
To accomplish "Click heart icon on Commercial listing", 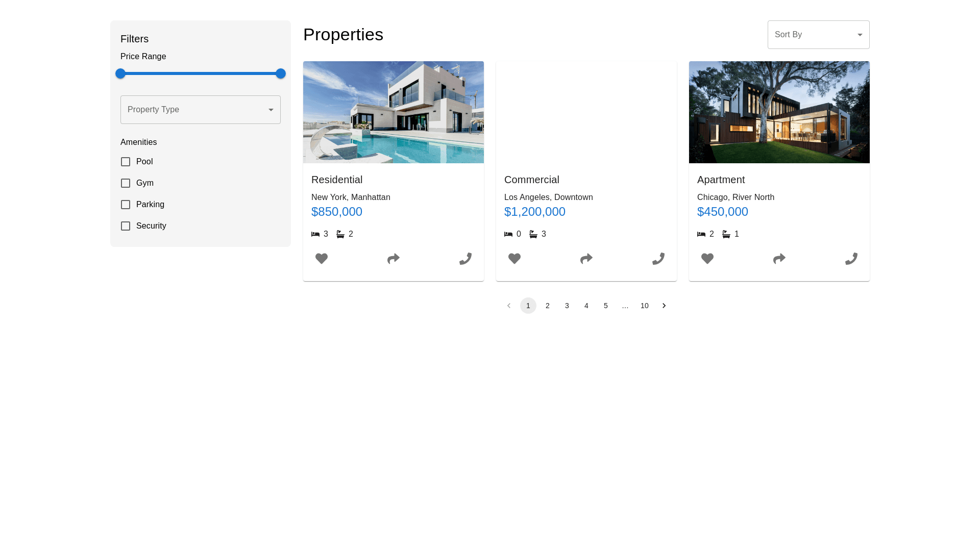I will point(514,259).
